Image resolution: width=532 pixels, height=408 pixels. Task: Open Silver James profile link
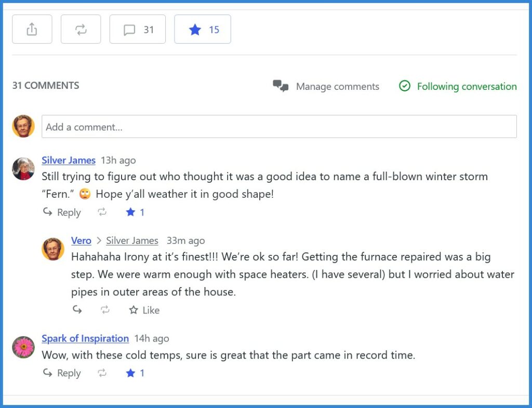point(69,160)
